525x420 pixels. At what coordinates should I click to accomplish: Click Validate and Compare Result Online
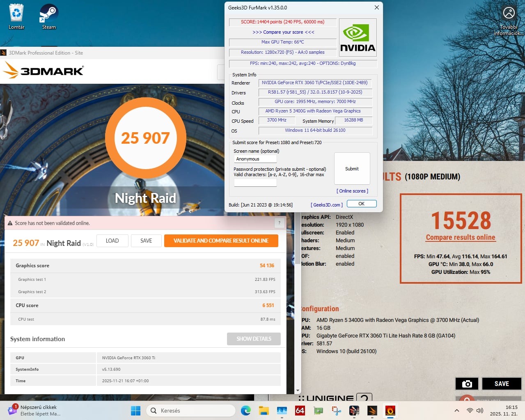[221, 241]
